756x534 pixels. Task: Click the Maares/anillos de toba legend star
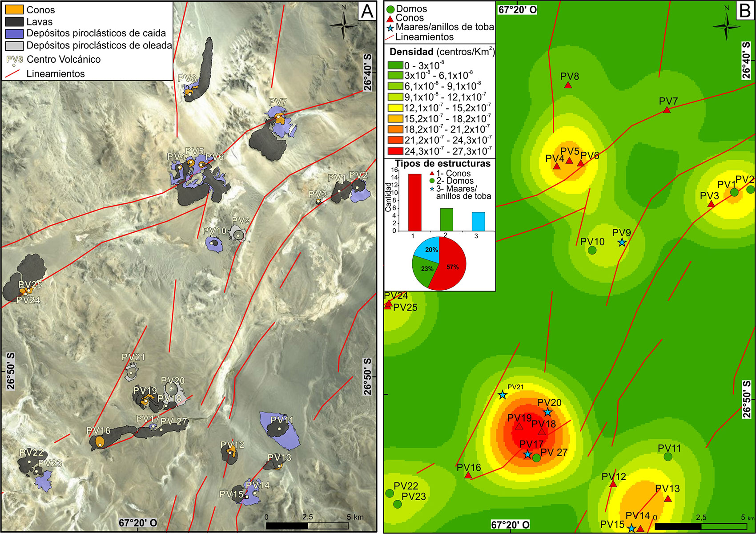[x=390, y=28]
